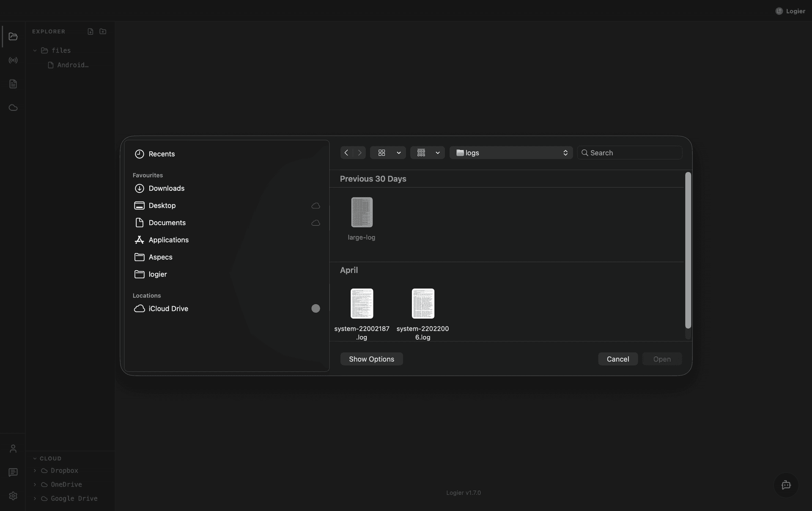Click the 'Previous 30 Days' group header
Viewport: 812px width, 511px height.
[373, 179]
